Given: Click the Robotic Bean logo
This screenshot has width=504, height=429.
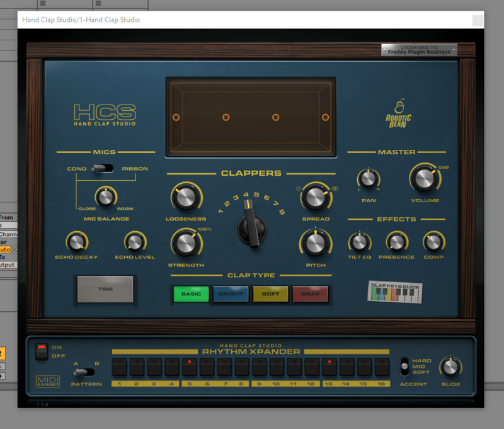Looking at the screenshot, I should [399, 113].
